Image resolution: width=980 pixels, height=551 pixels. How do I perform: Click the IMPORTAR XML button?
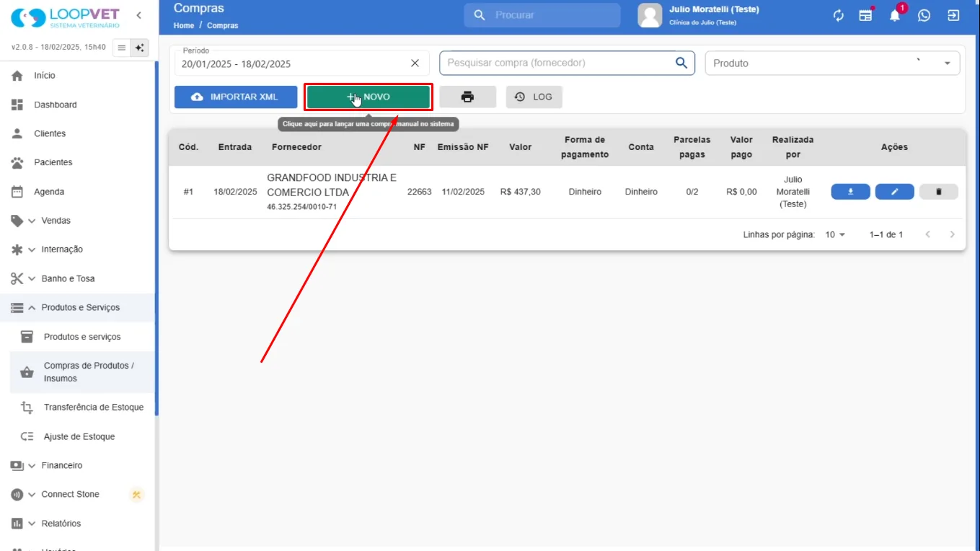click(236, 97)
